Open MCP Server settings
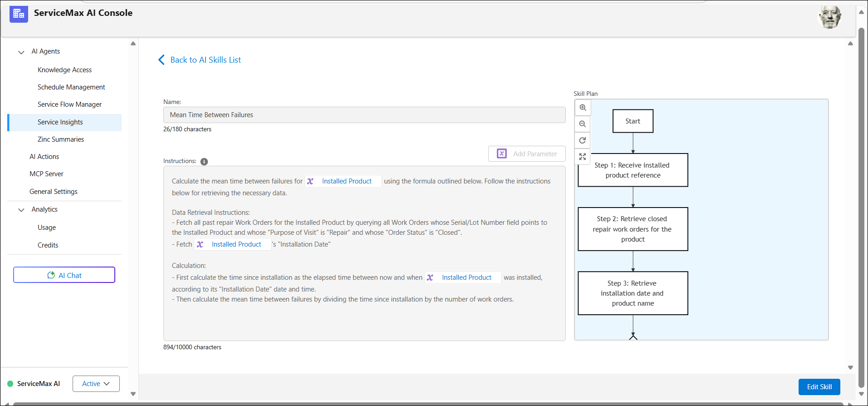Screen dimensions: 868x406 [46, 174]
